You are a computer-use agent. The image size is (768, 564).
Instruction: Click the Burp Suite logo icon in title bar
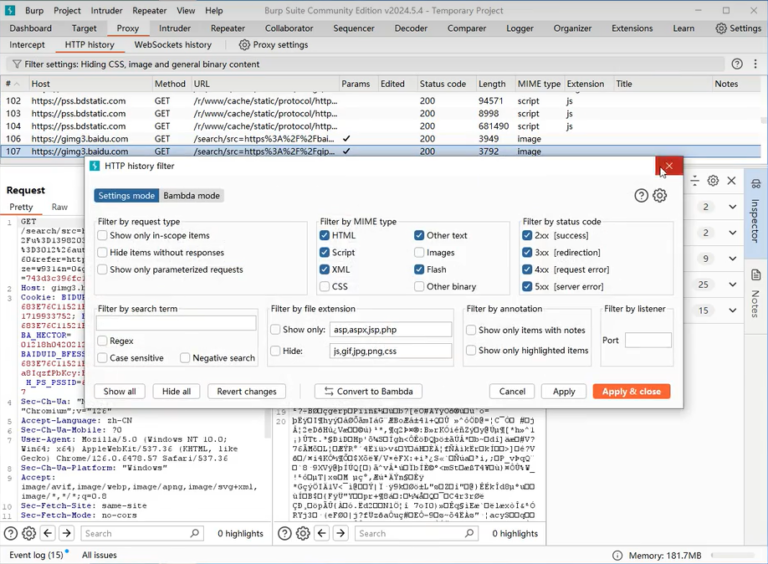point(10,10)
